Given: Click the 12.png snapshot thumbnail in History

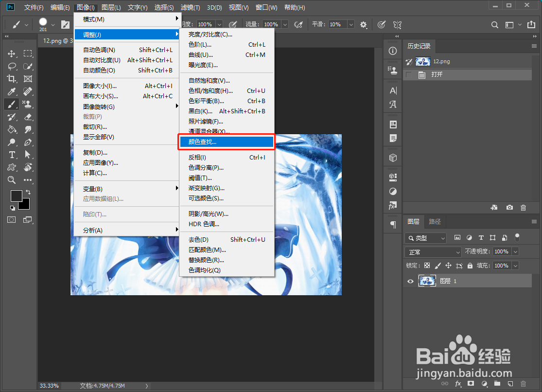Looking at the screenshot, I should [x=423, y=61].
